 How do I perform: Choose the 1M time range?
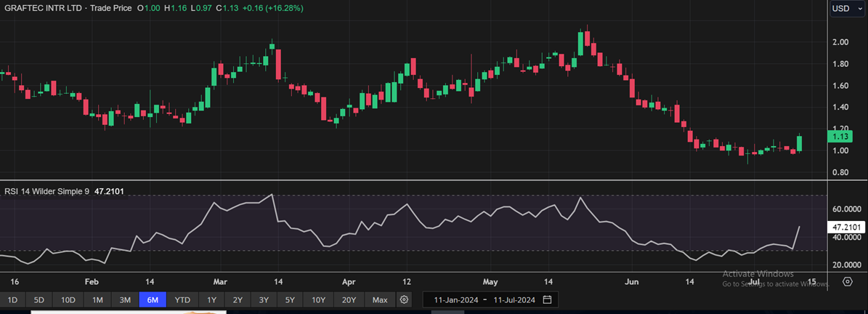(x=97, y=299)
